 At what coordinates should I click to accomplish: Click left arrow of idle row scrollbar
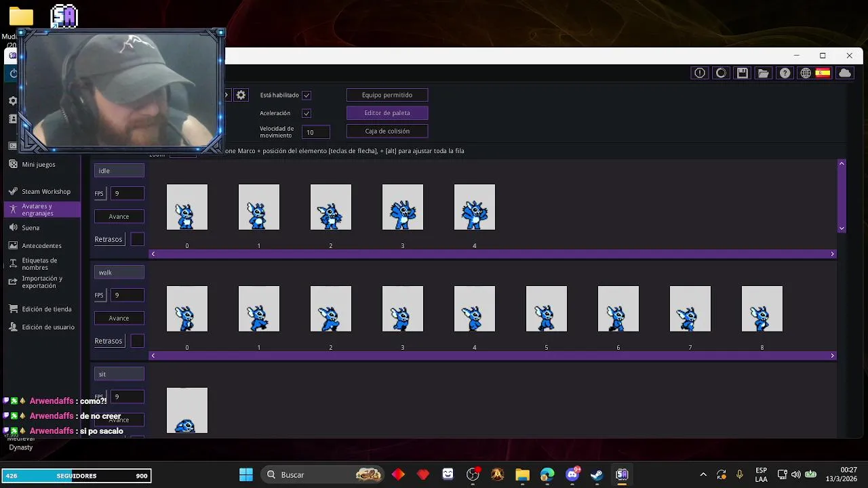(153, 254)
